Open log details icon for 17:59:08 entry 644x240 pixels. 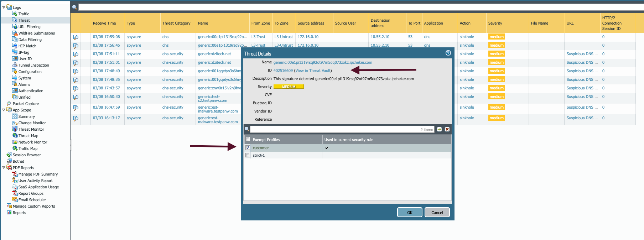pos(76,37)
